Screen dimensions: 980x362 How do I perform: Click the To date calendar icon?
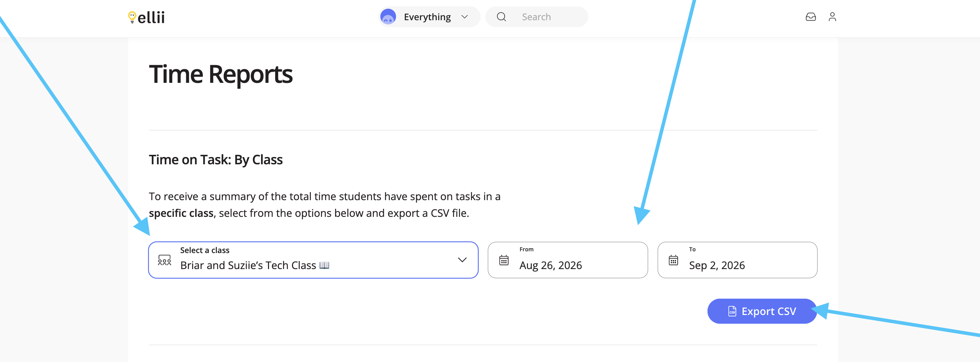coord(673,260)
